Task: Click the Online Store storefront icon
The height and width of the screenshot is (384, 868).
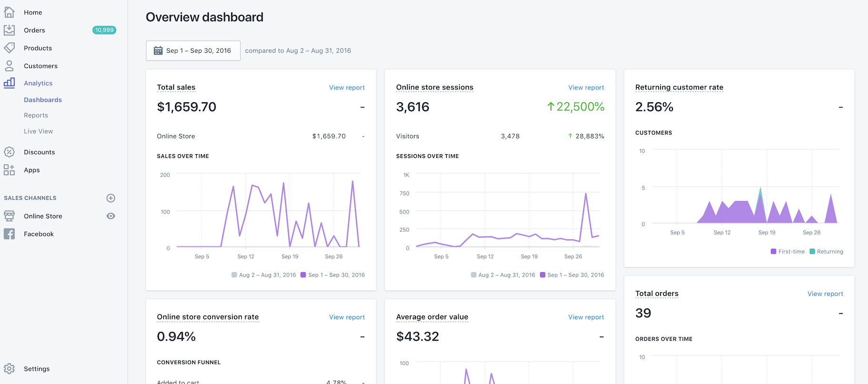Action: (x=9, y=216)
